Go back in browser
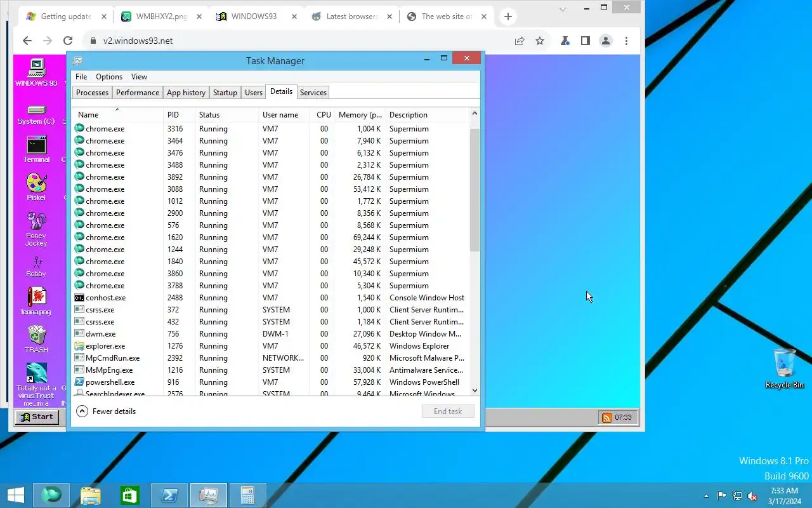 (x=27, y=41)
